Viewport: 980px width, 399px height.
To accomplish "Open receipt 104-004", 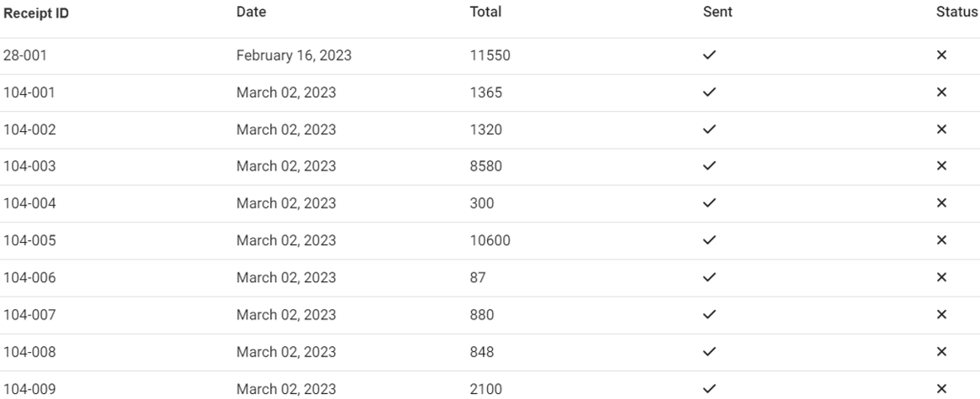I will [x=29, y=203].
